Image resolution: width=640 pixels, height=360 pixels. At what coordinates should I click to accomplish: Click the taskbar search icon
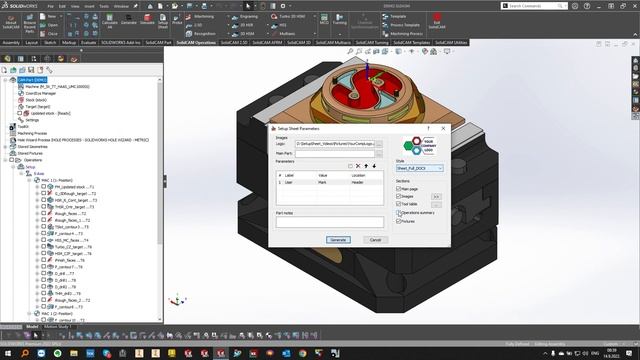coord(25,353)
